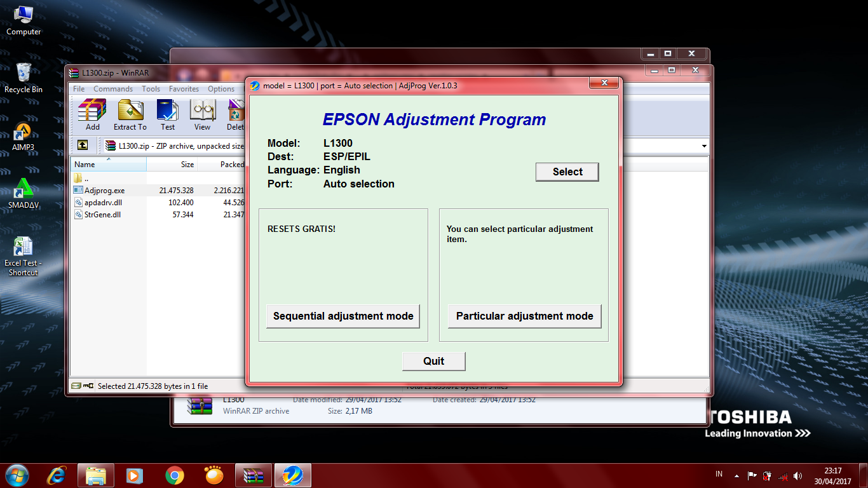Screen dimensions: 868x488
Task: Open Computer from the desktop
Action: click(23, 16)
